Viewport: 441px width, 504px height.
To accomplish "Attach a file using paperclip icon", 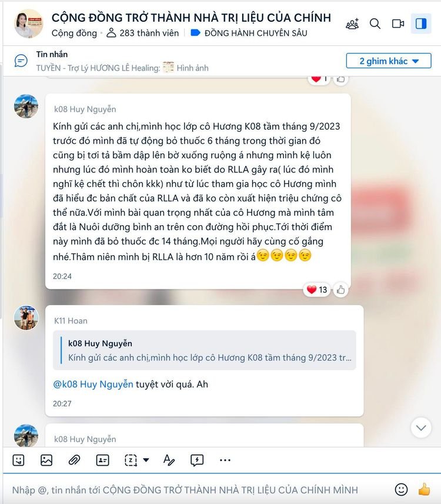I will [x=74, y=460].
